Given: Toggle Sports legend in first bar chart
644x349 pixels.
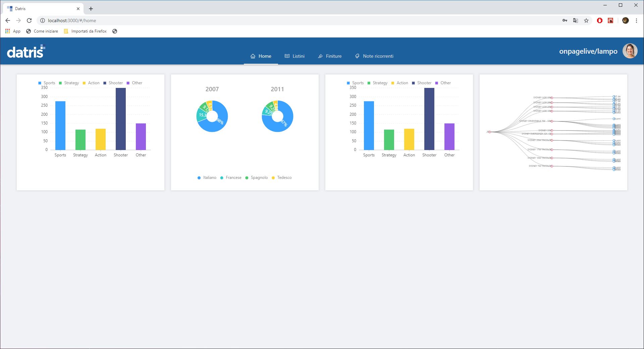Looking at the screenshot, I should 47,83.
